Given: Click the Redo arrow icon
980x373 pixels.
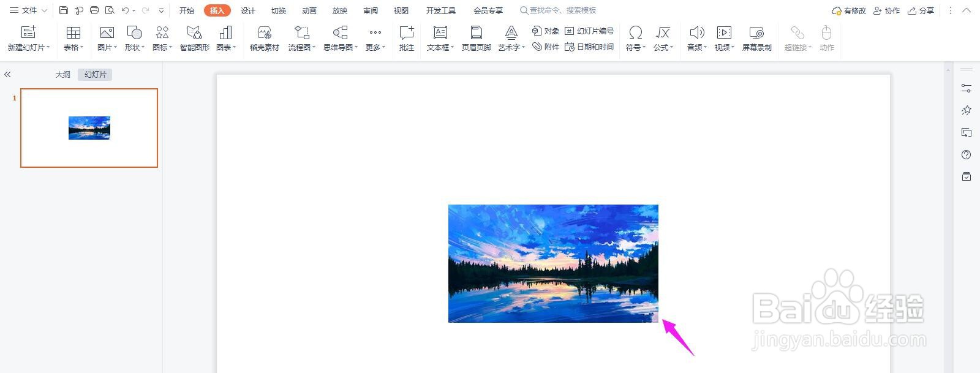Looking at the screenshot, I should (145, 10).
